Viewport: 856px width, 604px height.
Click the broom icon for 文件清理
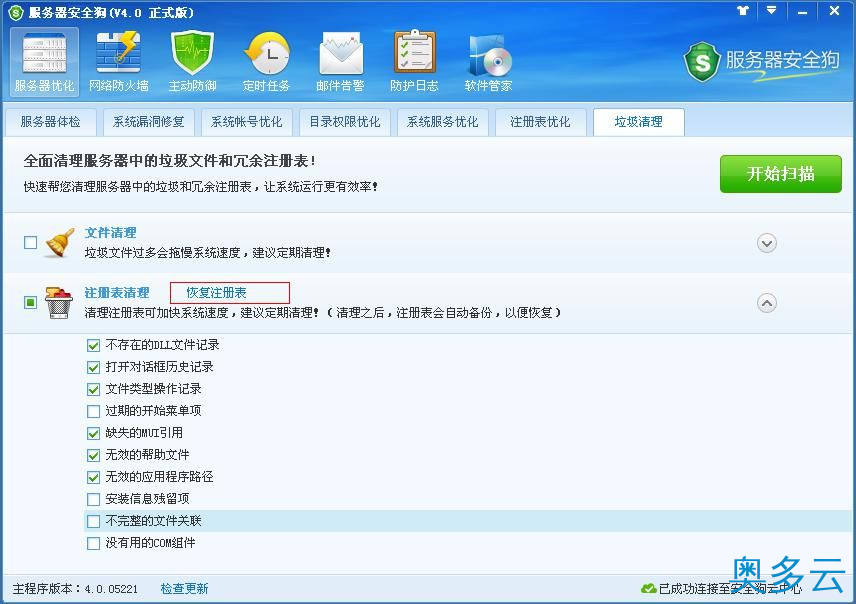[60, 242]
